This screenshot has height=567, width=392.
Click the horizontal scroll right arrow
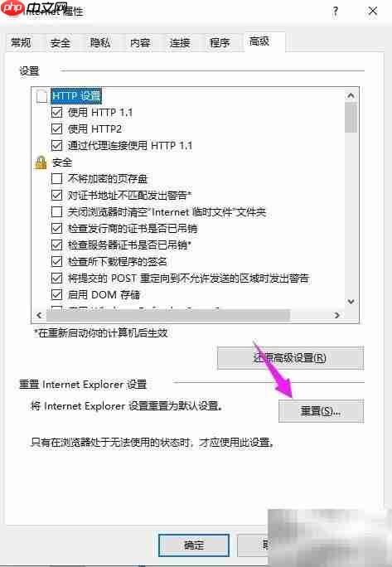pyautogui.click(x=337, y=315)
